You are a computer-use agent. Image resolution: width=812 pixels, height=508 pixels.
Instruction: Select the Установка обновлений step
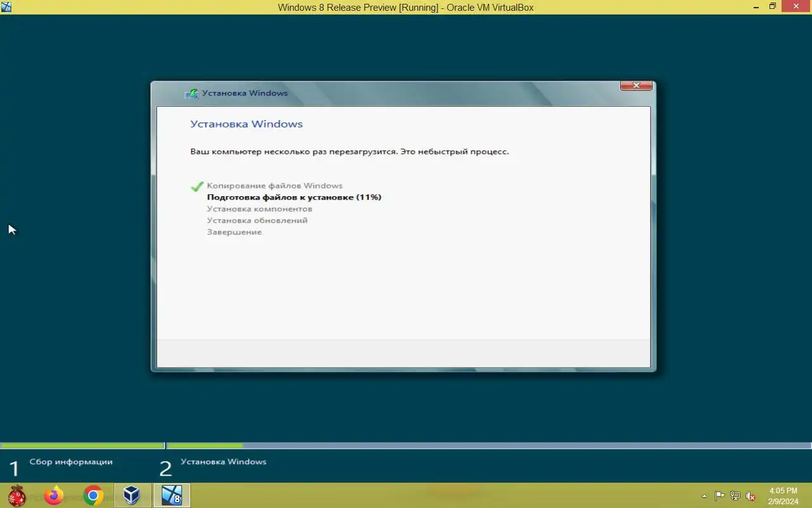(257, 220)
